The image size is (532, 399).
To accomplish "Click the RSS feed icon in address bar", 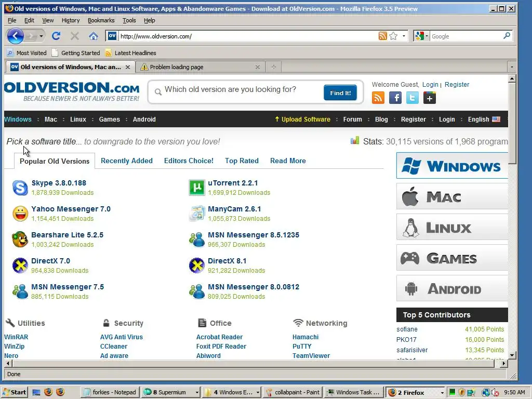I will tap(382, 36).
